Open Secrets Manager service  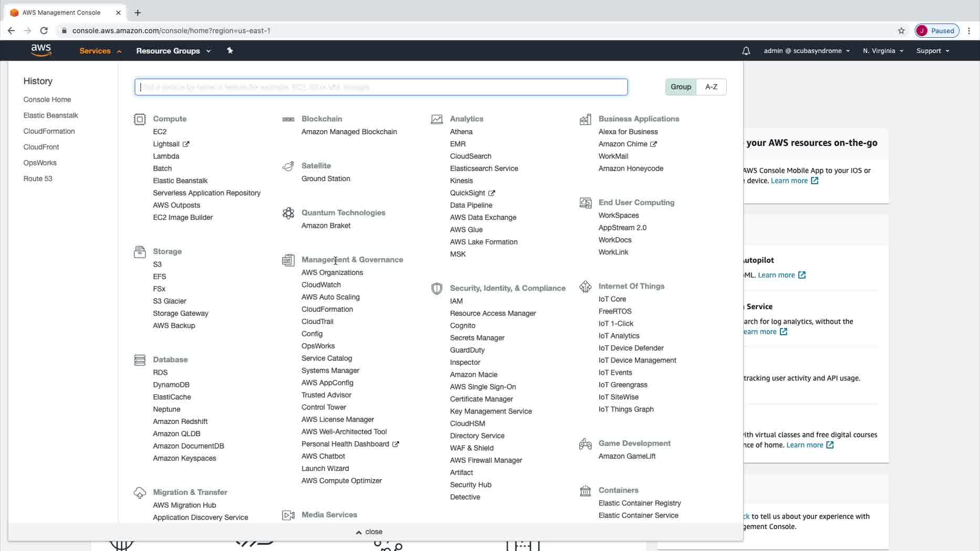click(x=477, y=338)
